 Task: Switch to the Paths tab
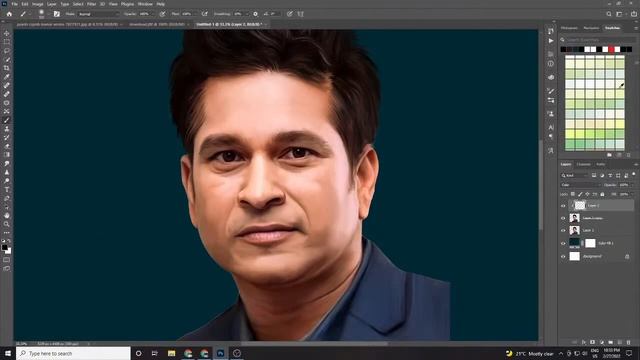coord(600,164)
